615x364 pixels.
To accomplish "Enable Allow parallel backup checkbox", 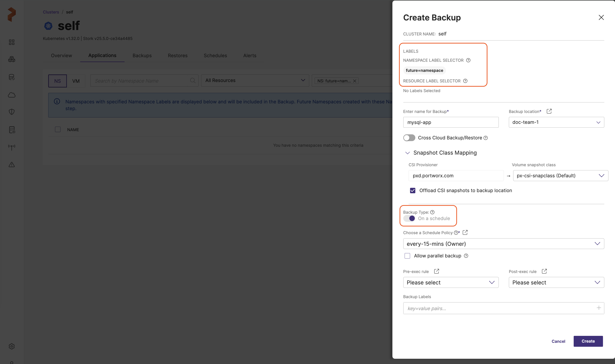I will [x=407, y=256].
